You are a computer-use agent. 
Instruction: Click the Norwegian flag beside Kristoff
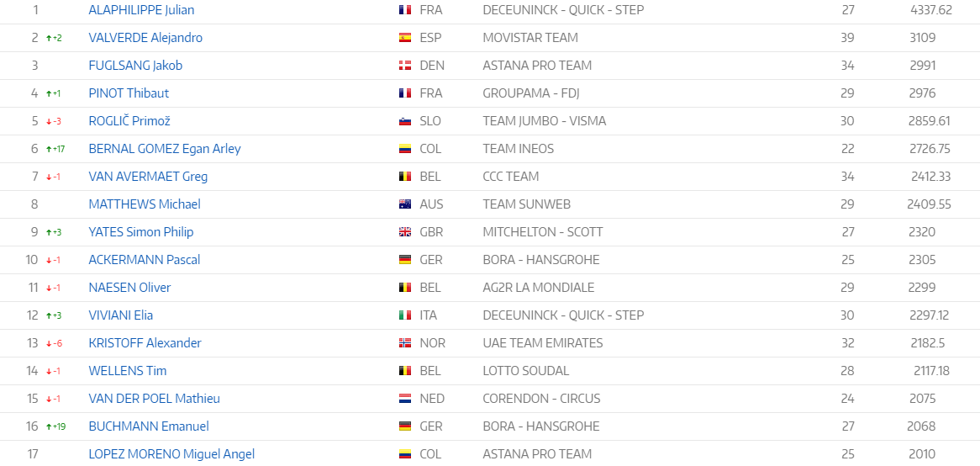click(x=404, y=343)
